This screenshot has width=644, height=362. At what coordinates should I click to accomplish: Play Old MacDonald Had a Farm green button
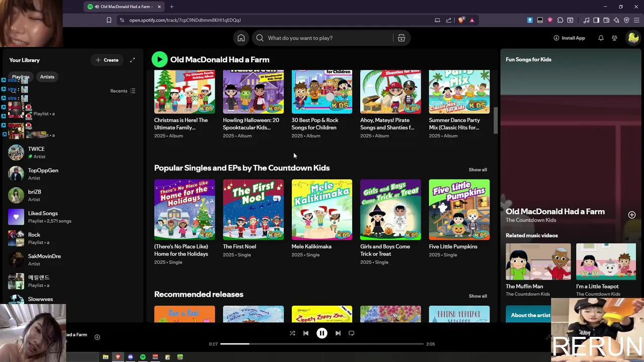pos(159,59)
